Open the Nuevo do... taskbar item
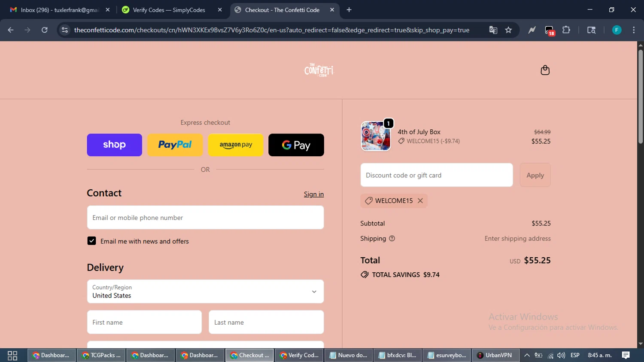Viewport: 644px width, 362px height. coord(348,355)
